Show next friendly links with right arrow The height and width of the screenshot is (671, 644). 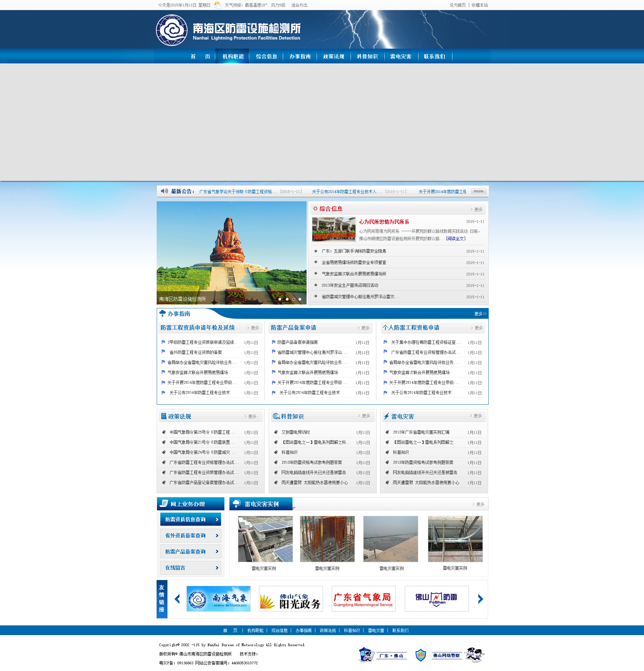pyautogui.click(x=480, y=599)
